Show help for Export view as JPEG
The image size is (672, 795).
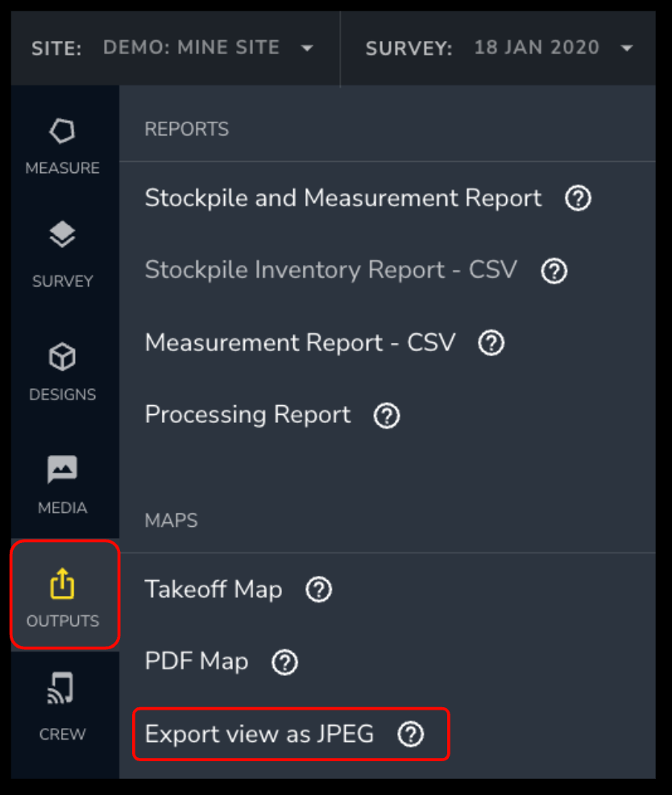(410, 734)
